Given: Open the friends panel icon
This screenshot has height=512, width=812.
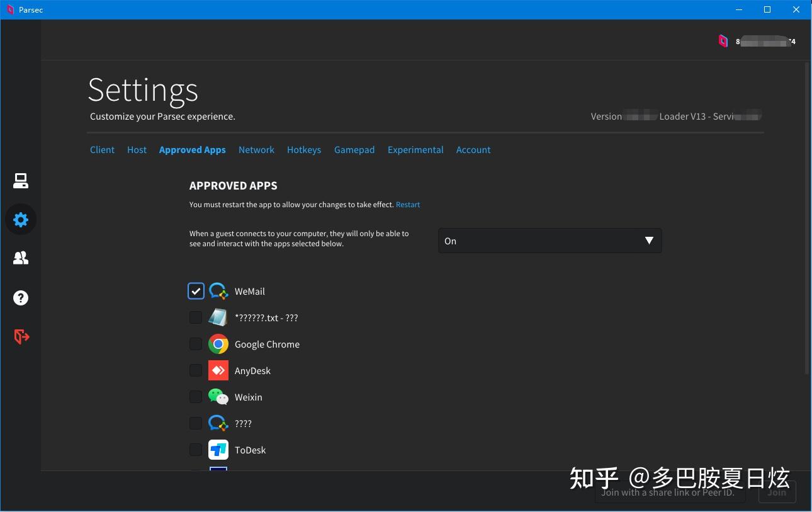Looking at the screenshot, I should (21, 258).
